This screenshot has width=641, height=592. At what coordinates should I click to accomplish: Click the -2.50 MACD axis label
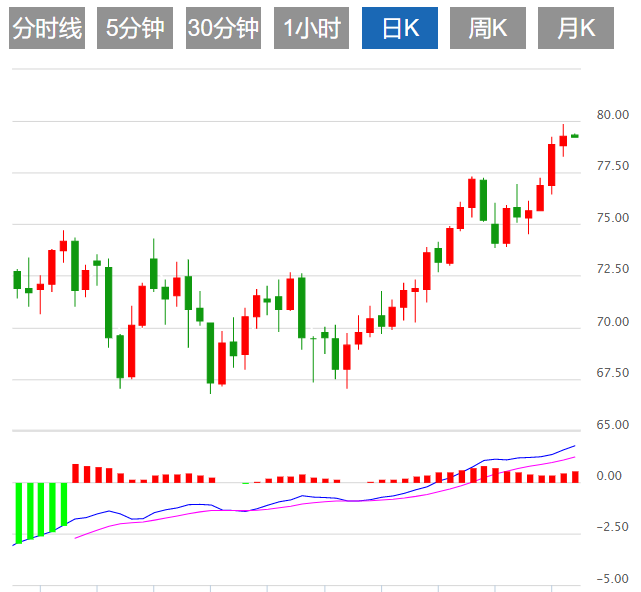(612, 527)
